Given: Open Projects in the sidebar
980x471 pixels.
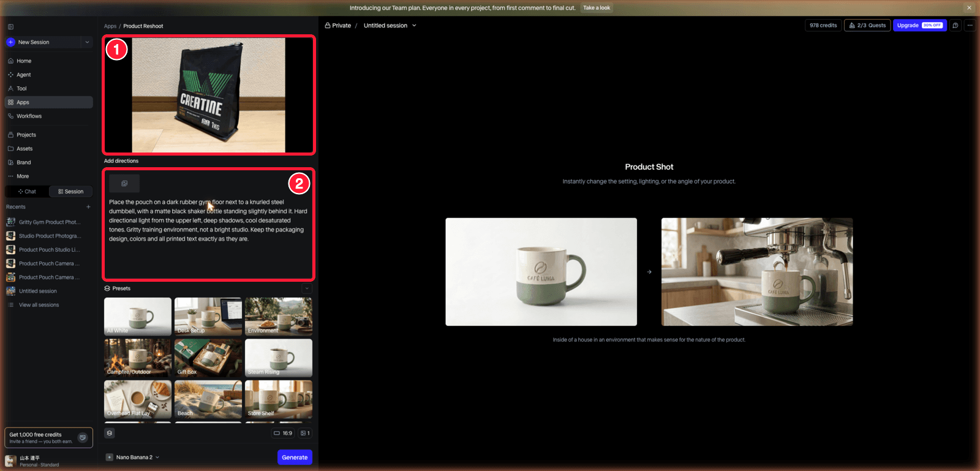Looking at the screenshot, I should pyautogui.click(x=49, y=135).
